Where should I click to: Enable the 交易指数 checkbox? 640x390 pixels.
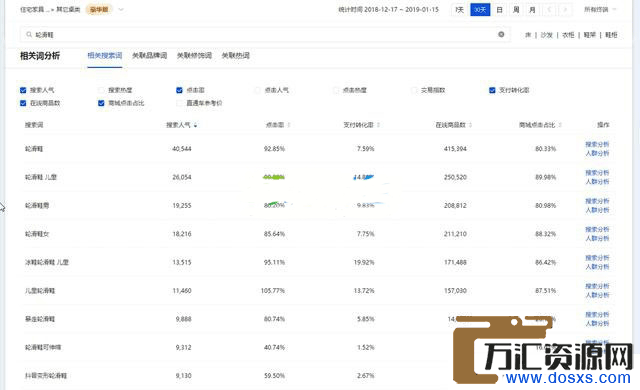[x=414, y=90]
